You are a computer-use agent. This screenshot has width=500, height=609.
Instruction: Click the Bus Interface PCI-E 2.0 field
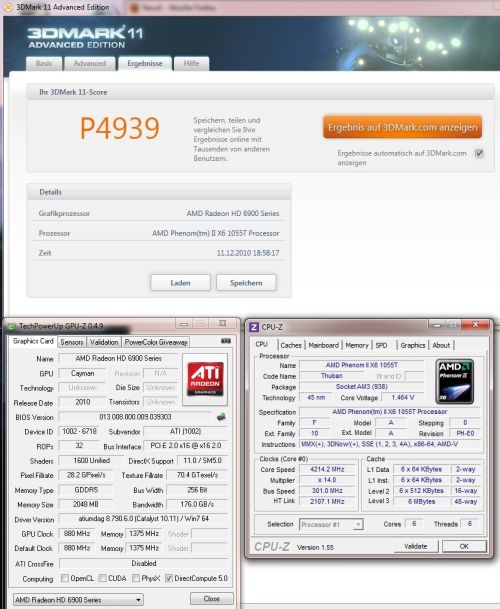pos(186,445)
